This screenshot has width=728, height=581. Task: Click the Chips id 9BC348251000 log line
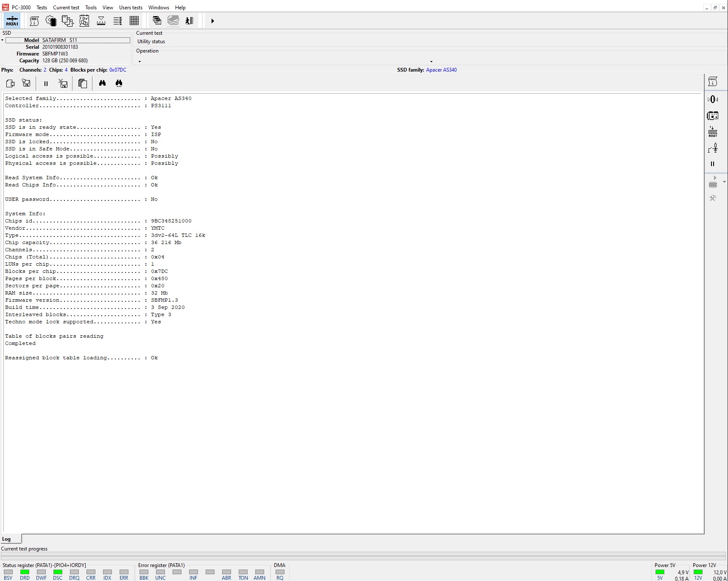(98, 221)
